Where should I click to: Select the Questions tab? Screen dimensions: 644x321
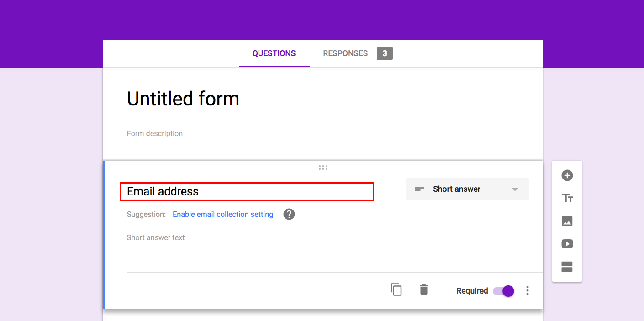(x=274, y=53)
